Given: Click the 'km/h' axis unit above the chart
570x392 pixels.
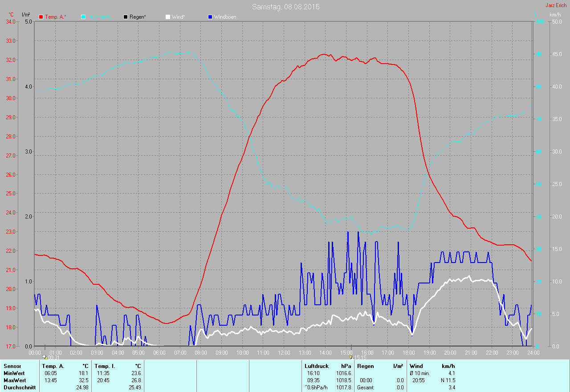Looking at the screenshot, I should click(x=555, y=15).
